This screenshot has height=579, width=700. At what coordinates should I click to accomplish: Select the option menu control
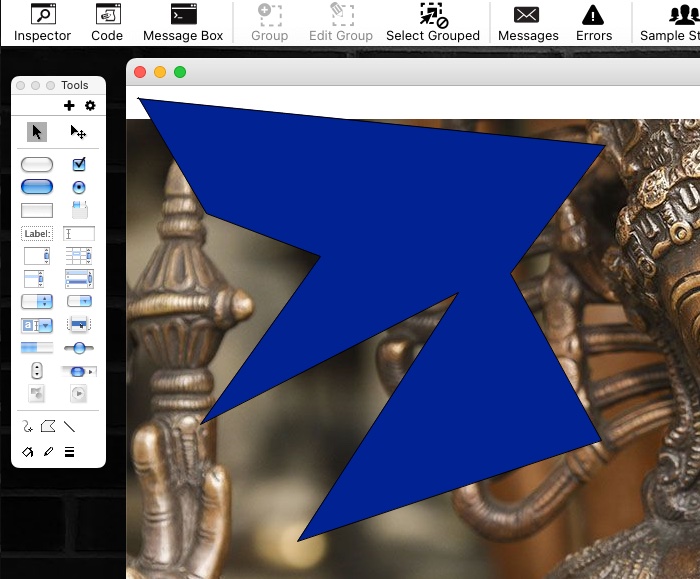[37, 301]
